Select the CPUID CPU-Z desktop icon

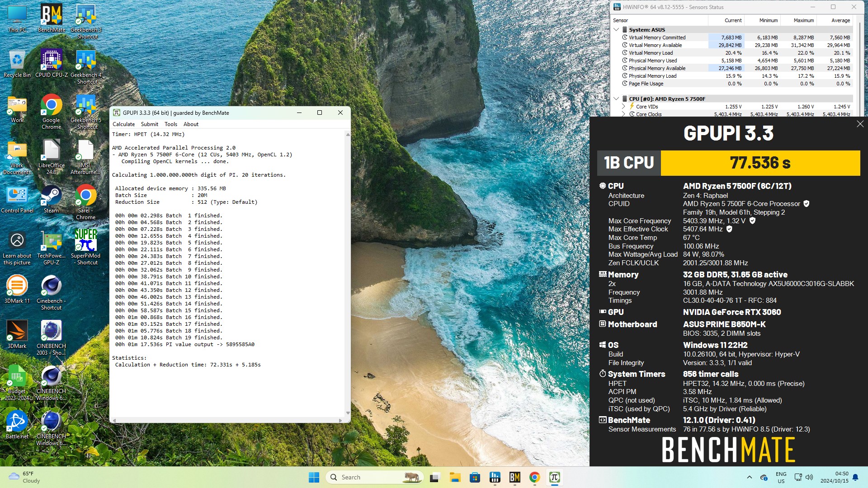[51, 64]
